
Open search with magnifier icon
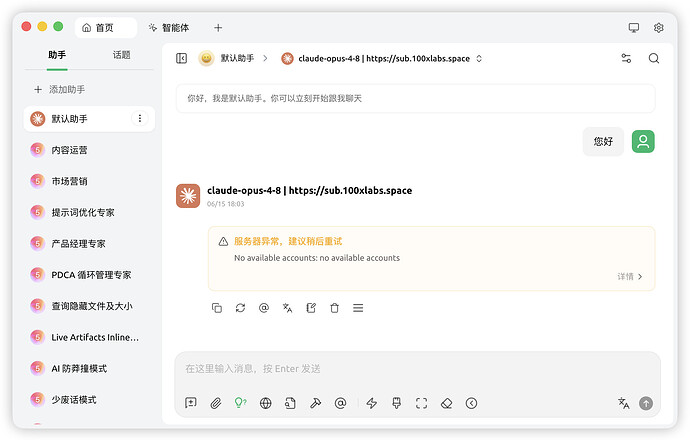click(653, 58)
